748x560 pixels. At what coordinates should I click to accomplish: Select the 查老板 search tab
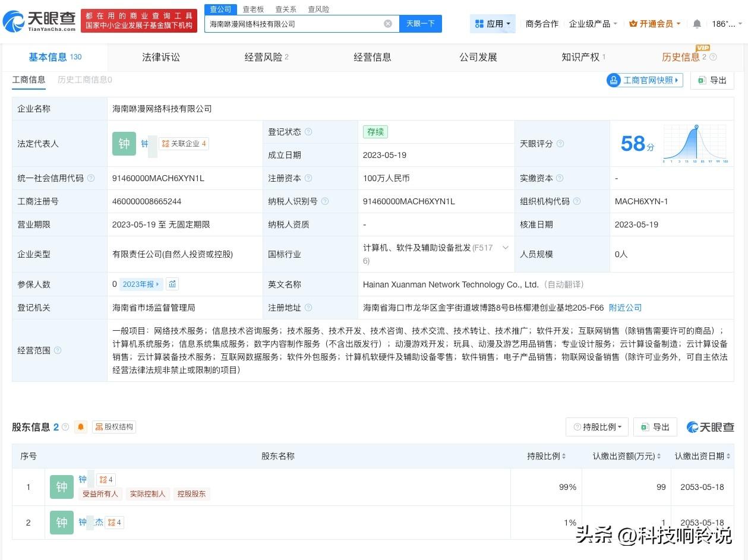click(x=254, y=10)
